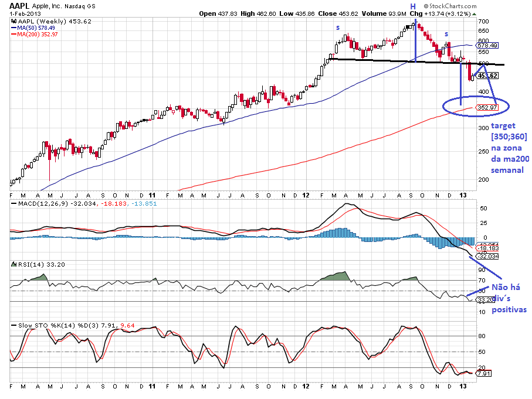Click the black line marker before MACD(12,26,9)
The image size is (532, 399).
(14, 204)
